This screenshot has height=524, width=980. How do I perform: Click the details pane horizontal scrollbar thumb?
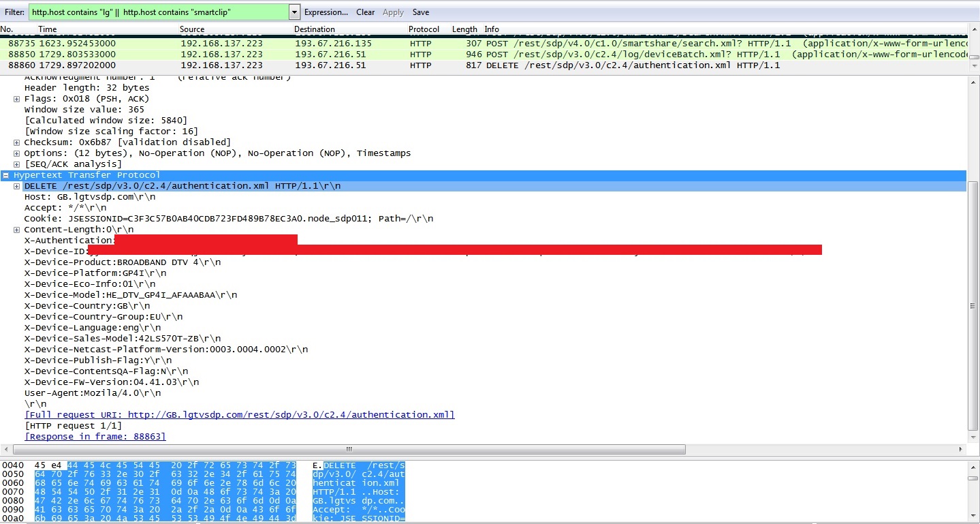click(349, 450)
